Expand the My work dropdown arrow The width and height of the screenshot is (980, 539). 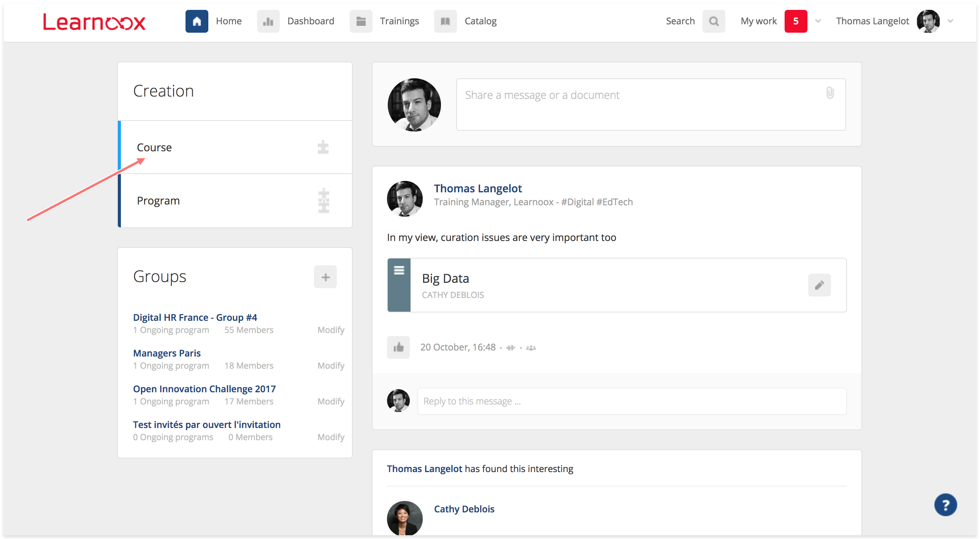818,21
